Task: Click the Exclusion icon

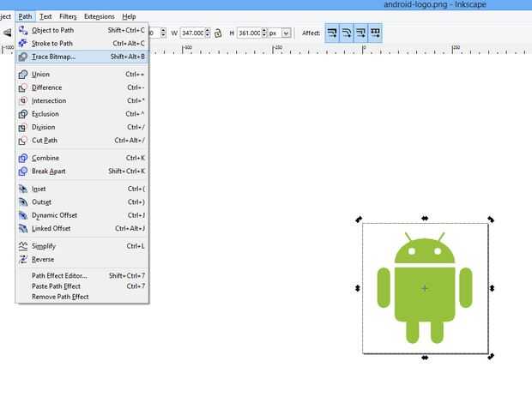Action: coord(22,114)
